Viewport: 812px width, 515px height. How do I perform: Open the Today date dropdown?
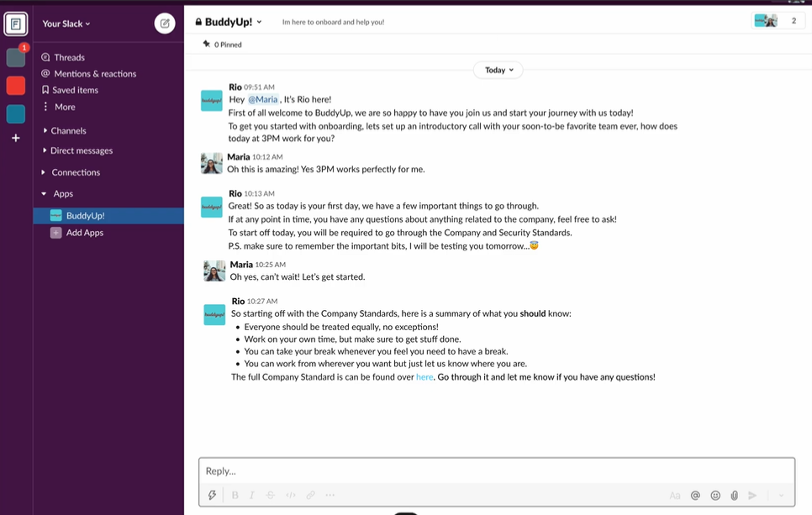coord(498,70)
